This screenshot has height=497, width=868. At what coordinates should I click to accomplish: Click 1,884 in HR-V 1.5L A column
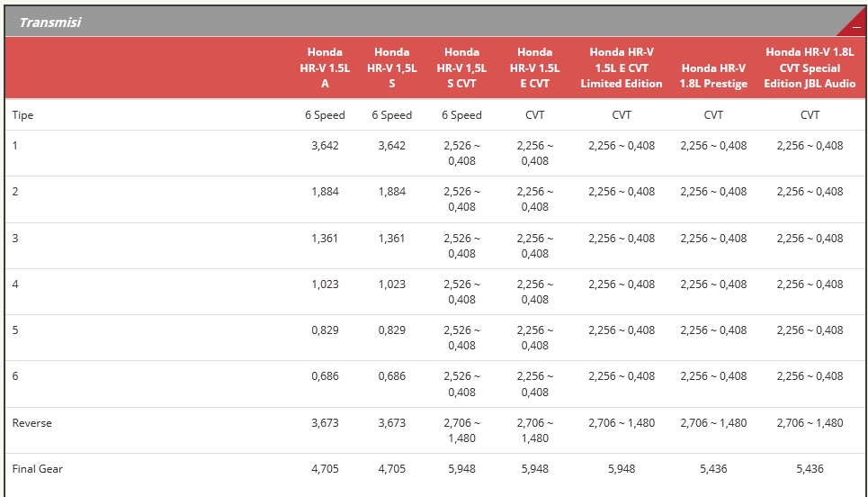pyautogui.click(x=325, y=192)
